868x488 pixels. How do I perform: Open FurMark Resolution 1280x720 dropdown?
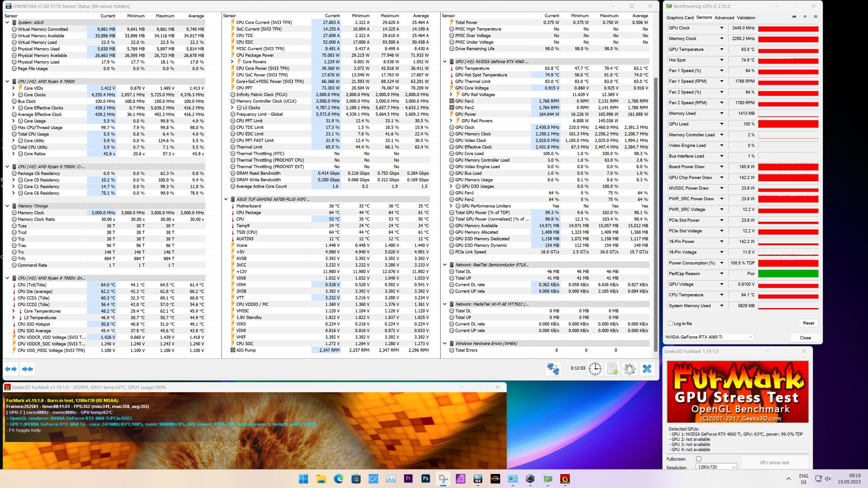coord(717,467)
